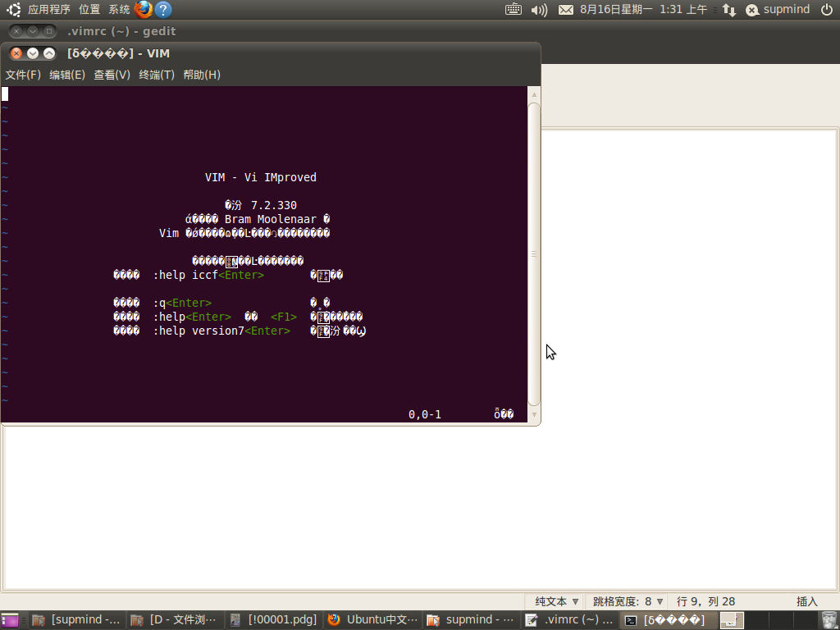The height and width of the screenshot is (630, 840).
Task: Launch Firefox from the top panel
Action: [143, 9]
